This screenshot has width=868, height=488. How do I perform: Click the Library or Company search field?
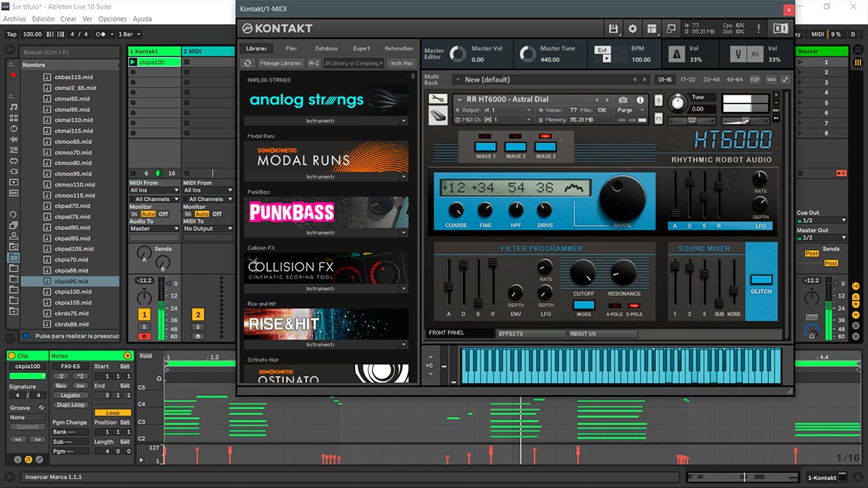tap(353, 63)
